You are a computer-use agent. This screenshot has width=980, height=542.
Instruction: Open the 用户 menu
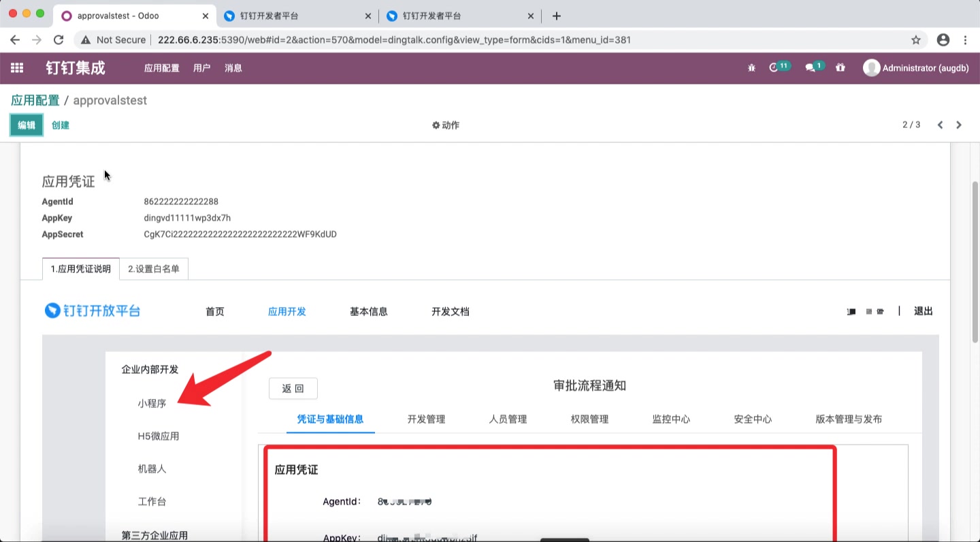click(x=202, y=68)
